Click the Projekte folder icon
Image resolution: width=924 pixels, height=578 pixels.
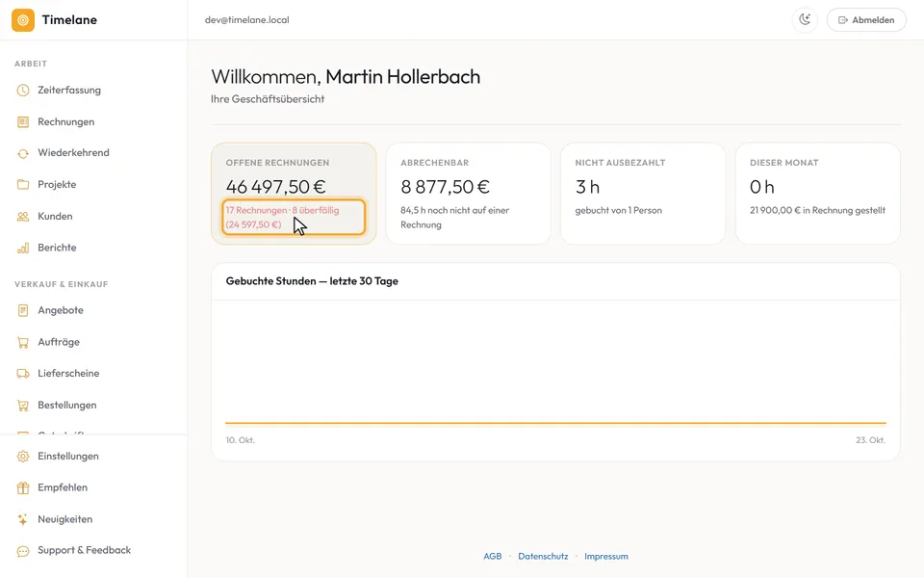coord(23,185)
